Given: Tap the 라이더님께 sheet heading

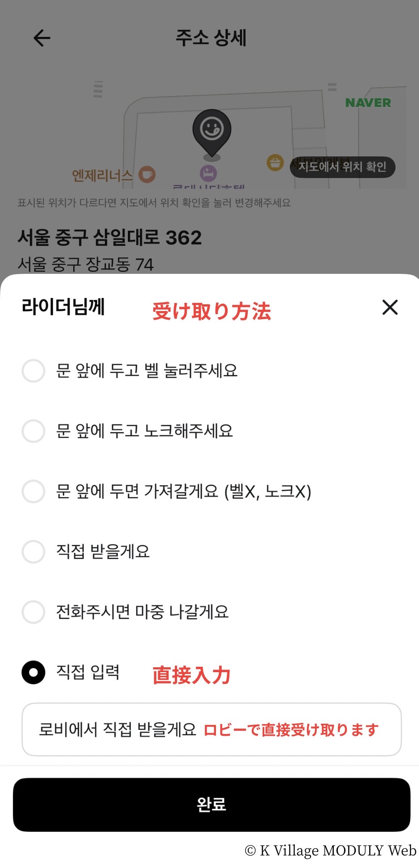Looking at the screenshot, I should click(63, 307).
